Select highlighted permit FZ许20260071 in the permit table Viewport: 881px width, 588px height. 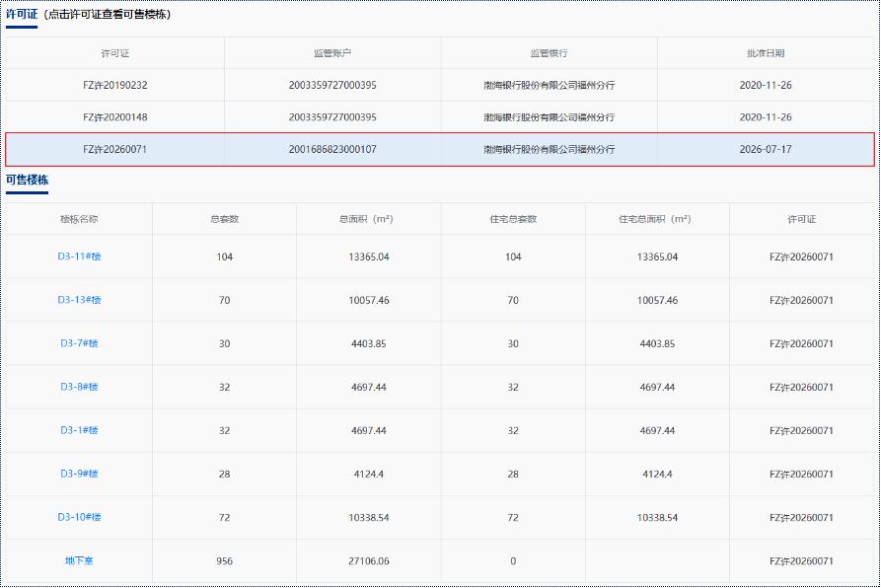pos(115,149)
